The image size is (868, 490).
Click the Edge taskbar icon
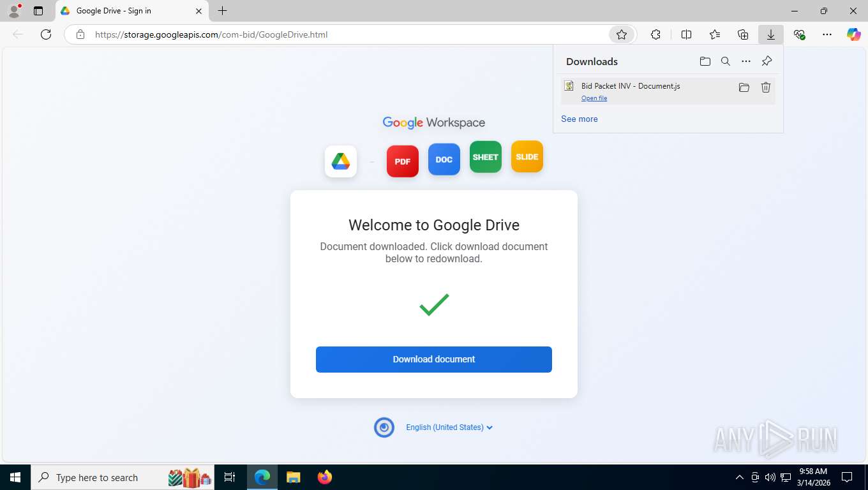point(262,477)
